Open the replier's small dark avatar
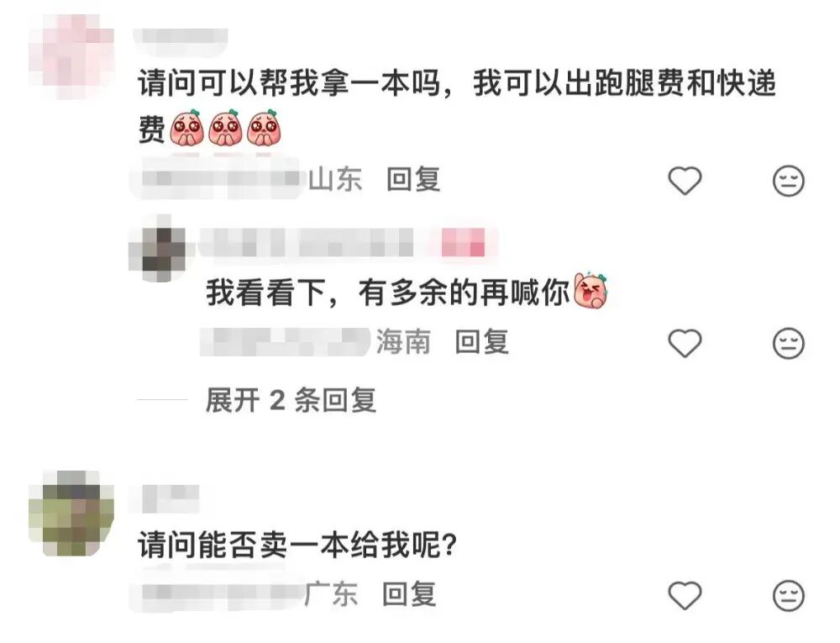The width and height of the screenshot is (840, 643). pos(158,249)
